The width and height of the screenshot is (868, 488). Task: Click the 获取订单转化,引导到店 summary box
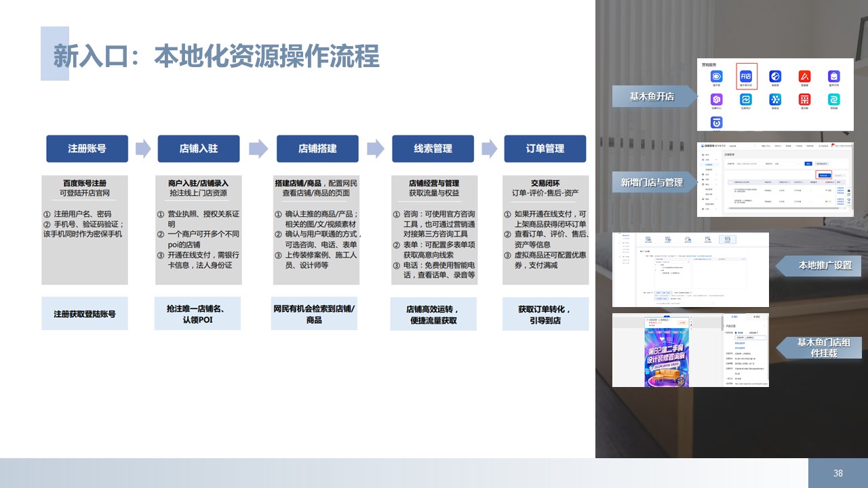[x=545, y=314]
